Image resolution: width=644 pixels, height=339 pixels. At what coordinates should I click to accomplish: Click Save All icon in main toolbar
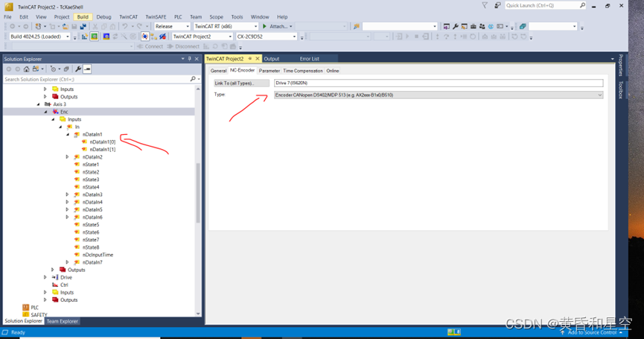coord(83,26)
